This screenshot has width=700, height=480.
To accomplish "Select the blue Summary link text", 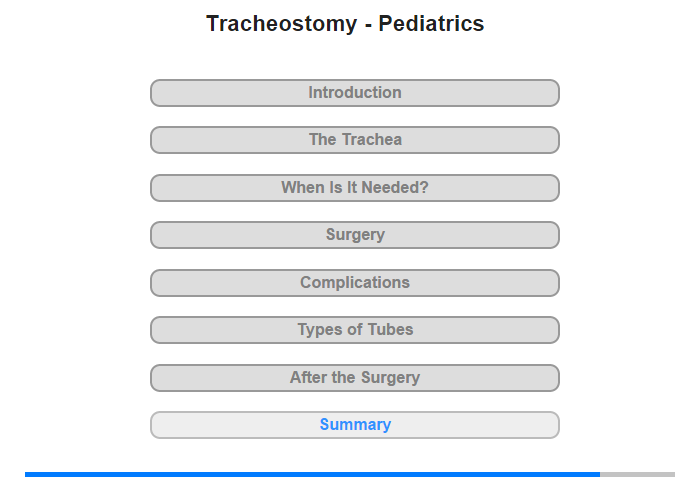I will pos(355,424).
